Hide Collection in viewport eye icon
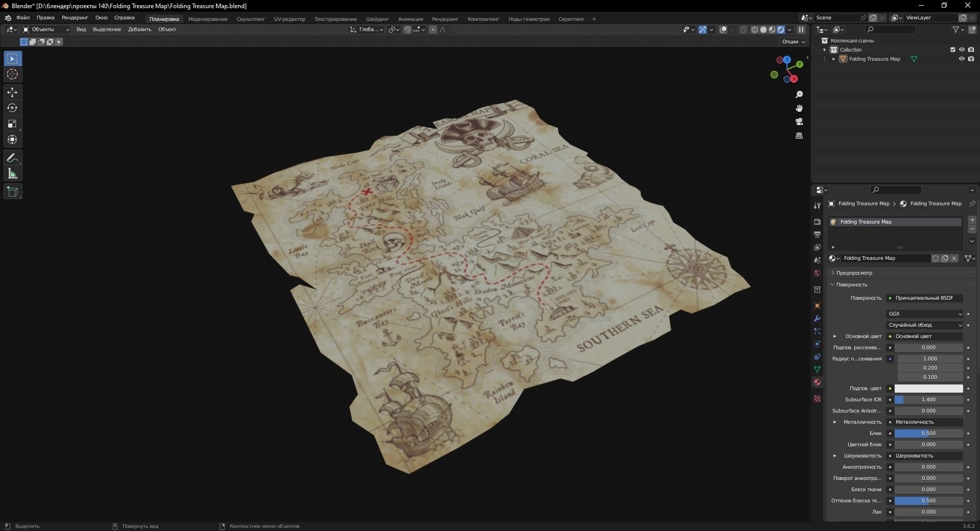Screen dimensions: 980x531 (962, 50)
